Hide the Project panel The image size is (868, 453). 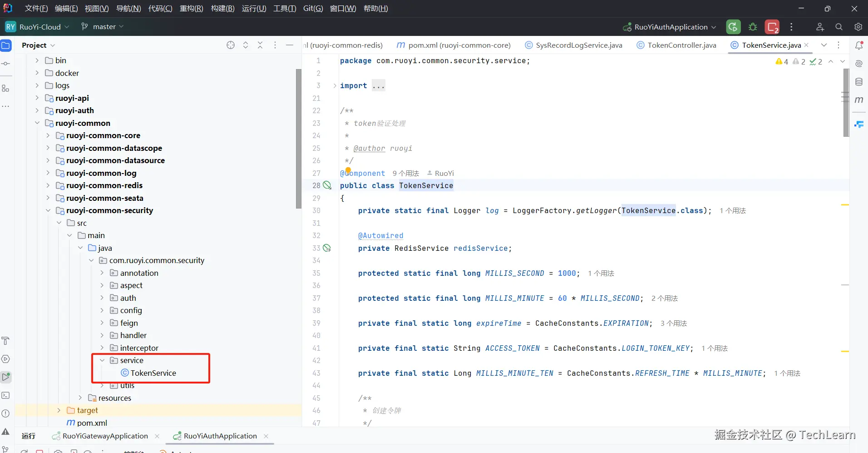click(x=290, y=45)
